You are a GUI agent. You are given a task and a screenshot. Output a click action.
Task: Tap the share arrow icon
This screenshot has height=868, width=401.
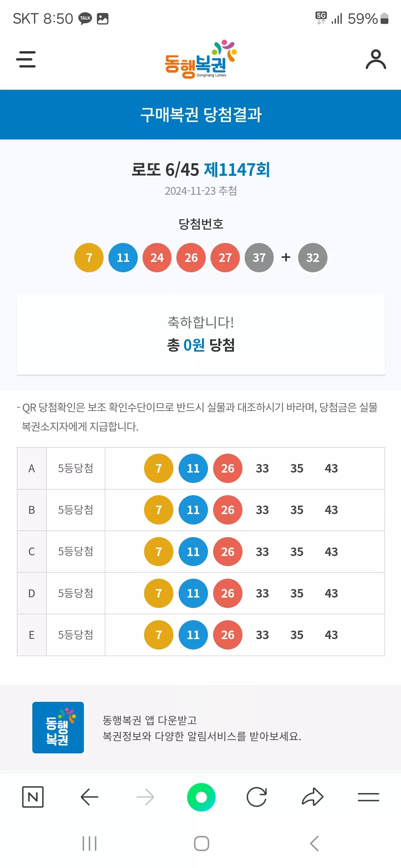click(x=313, y=797)
